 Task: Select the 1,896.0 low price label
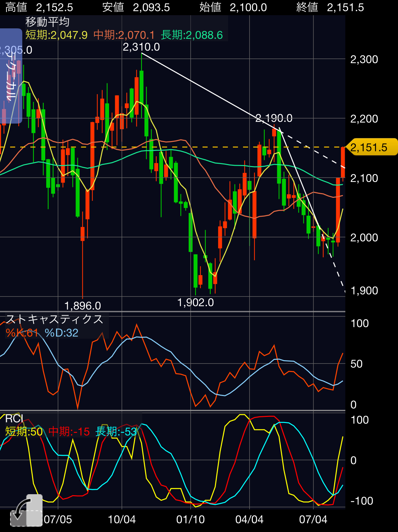pyautogui.click(x=82, y=306)
